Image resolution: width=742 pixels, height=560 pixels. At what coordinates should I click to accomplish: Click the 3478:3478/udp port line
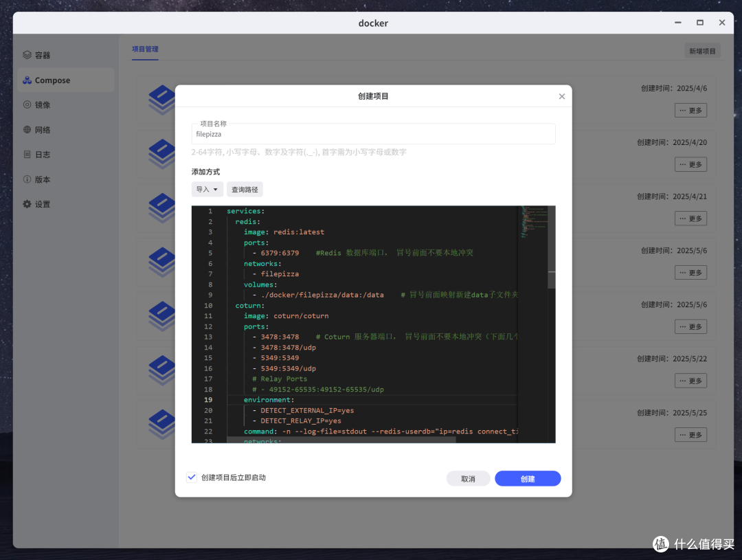[x=284, y=348]
